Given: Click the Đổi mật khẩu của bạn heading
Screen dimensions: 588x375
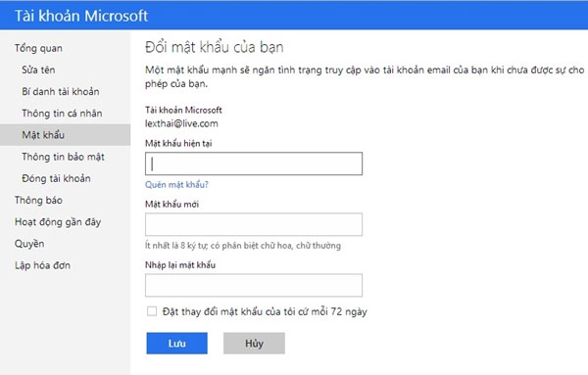Looking at the screenshot, I should [215, 47].
